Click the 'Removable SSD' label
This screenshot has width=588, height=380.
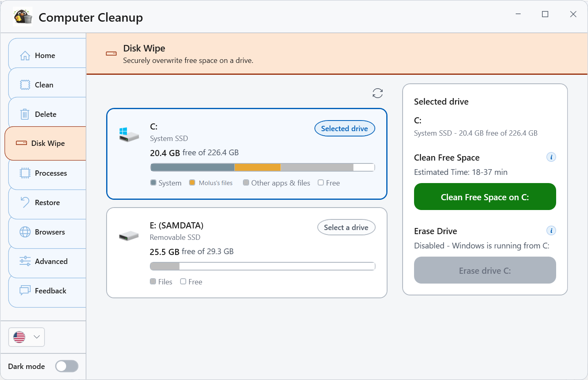[175, 237]
